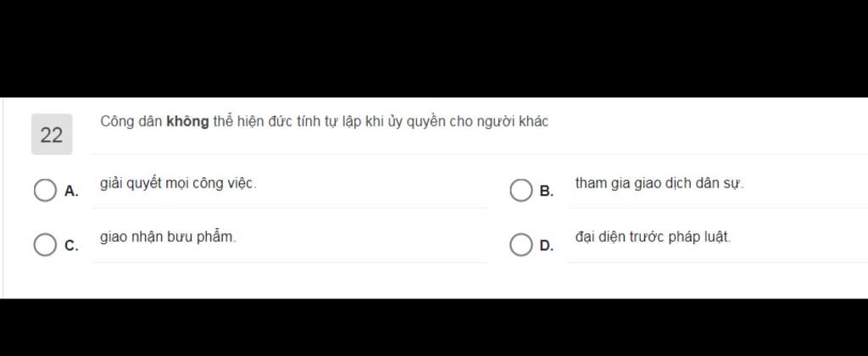The height and width of the screenshot is (356, 868).
Task: Select the radio button for option B
Action: coord(520,191)
